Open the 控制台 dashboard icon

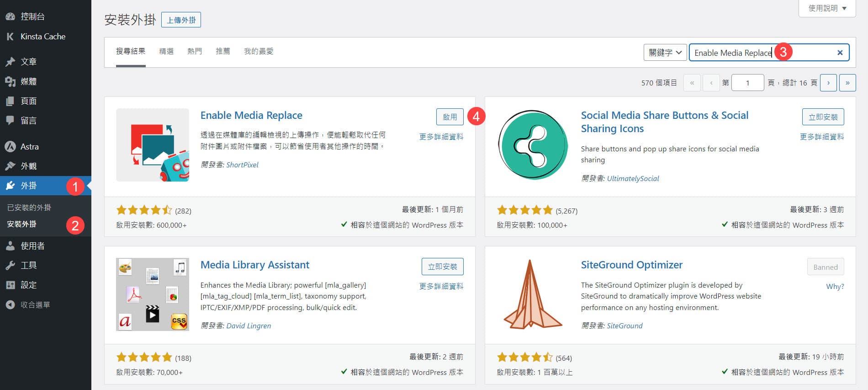point(10,16)
